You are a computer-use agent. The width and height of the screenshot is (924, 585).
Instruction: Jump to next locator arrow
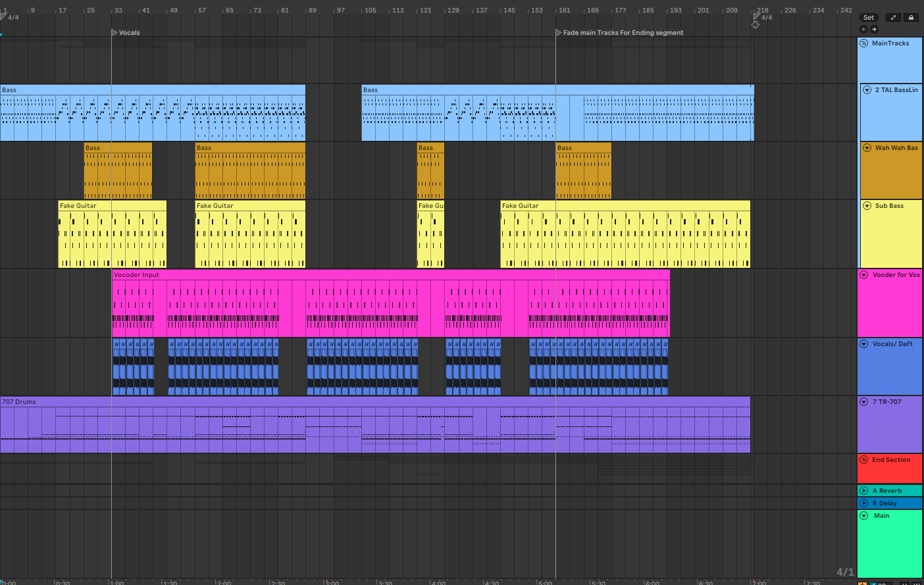[x=874, y=29]
